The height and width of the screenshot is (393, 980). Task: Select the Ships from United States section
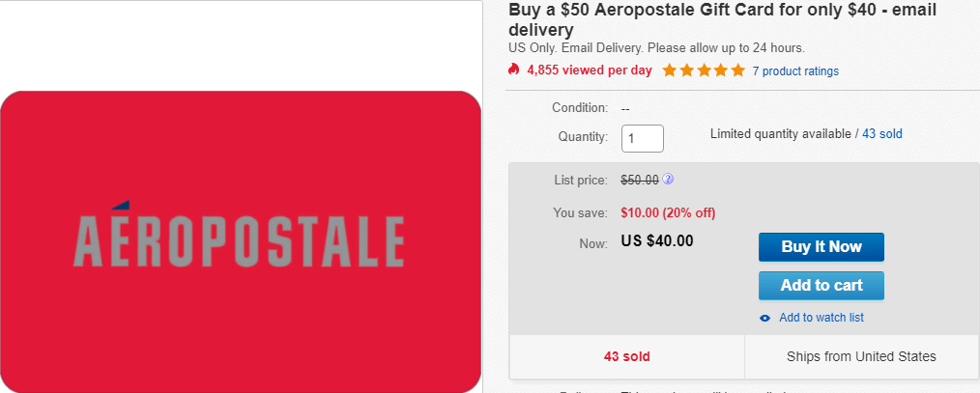click(x=861, y=356)
